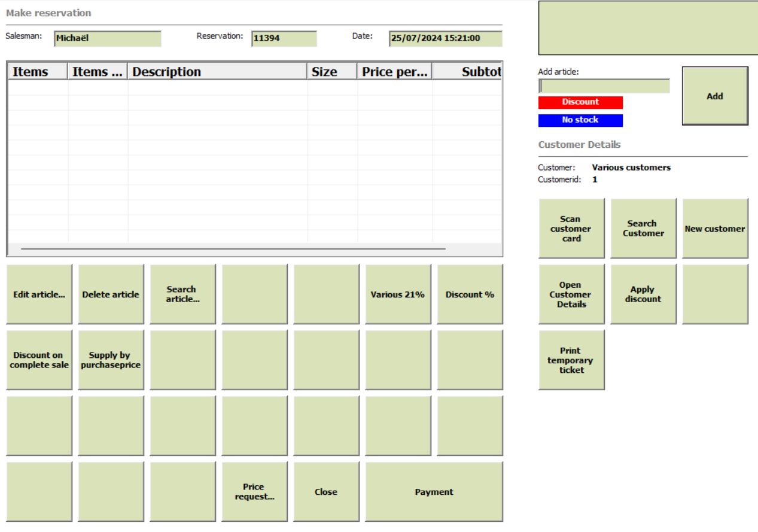Click the red Discount legend label
This screenshot has width=758, height=532.
(580, 102)
